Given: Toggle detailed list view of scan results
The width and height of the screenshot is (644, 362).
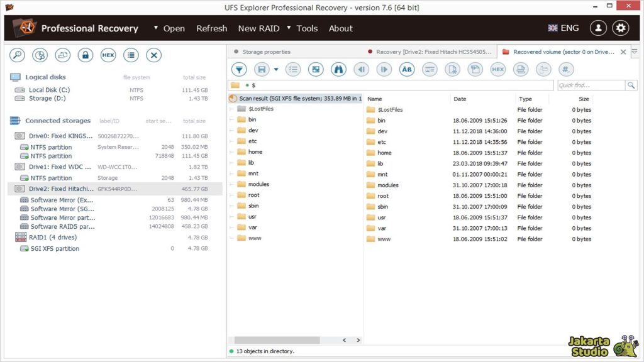Looking at the screenshot, I should [x=293, y=69].
